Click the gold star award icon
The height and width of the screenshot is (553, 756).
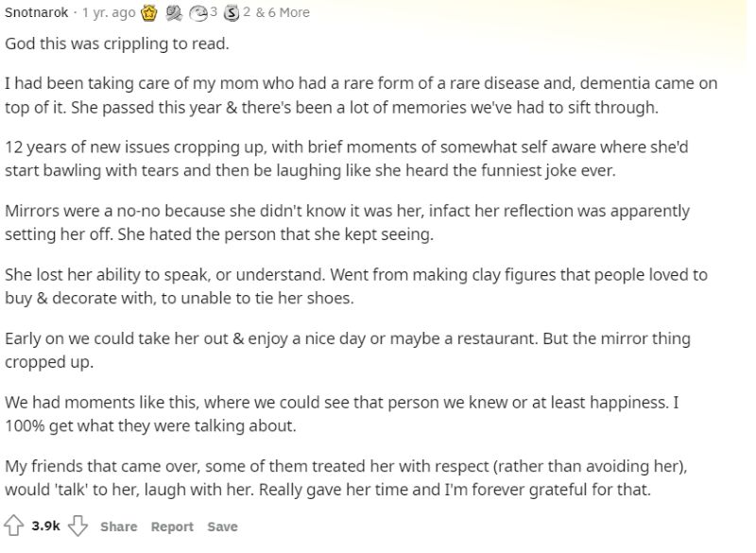click(x=148, y=12)
